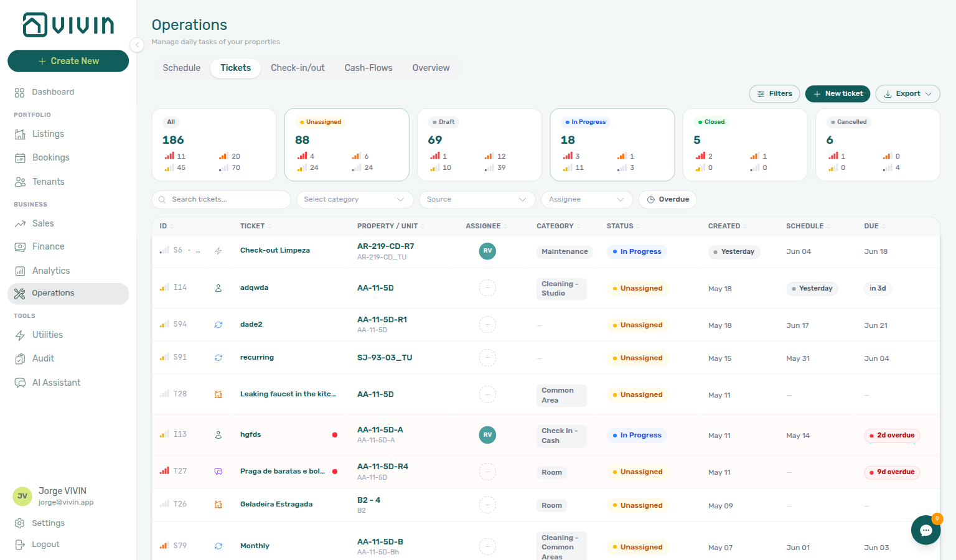Switch to the Cash-Flows tab
The image size is (956, 560).
(x=368, y=68)
